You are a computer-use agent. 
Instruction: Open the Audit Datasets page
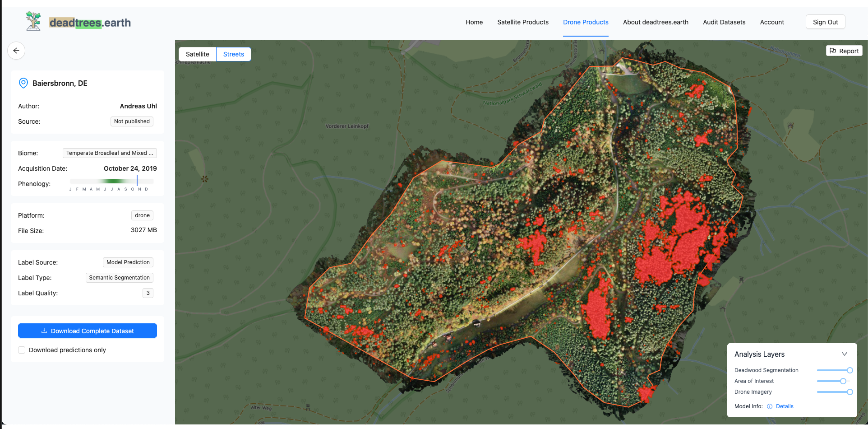(x=724, y=22)
